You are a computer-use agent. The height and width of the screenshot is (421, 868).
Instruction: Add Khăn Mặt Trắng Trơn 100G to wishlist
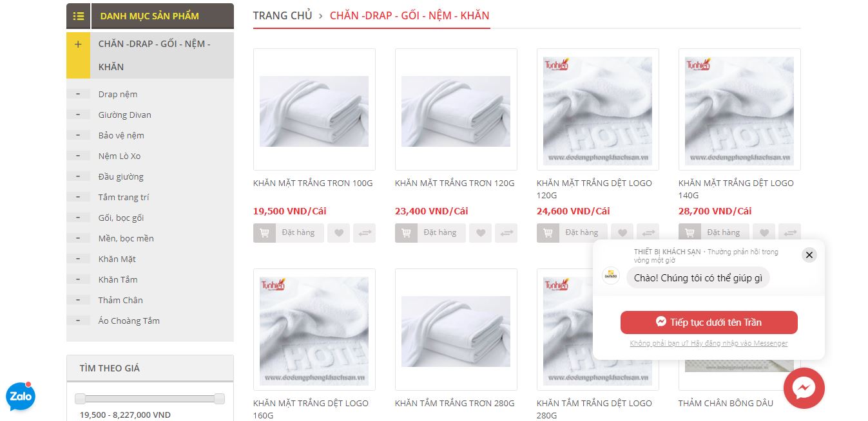click(338, 233)
